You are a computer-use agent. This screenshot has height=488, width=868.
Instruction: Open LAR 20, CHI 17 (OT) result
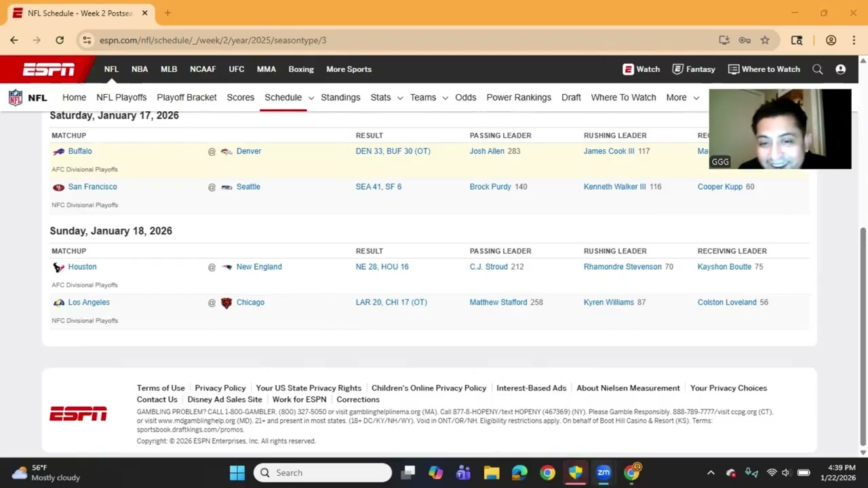391,302
